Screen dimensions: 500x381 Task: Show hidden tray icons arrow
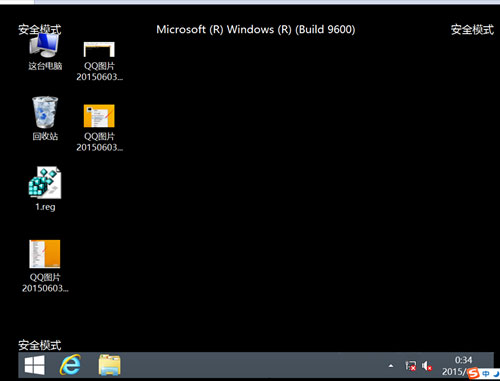pos(391,366)
